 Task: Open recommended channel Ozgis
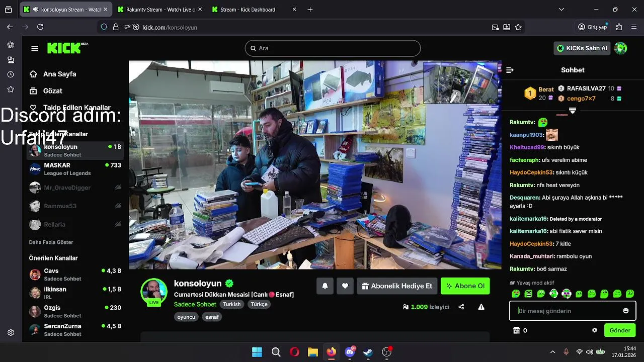click(75, 311)
